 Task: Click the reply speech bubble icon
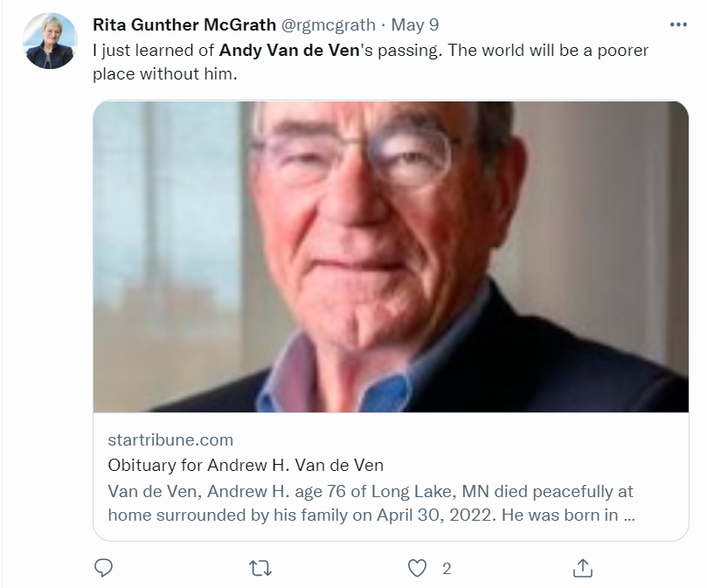click(103, 568)
